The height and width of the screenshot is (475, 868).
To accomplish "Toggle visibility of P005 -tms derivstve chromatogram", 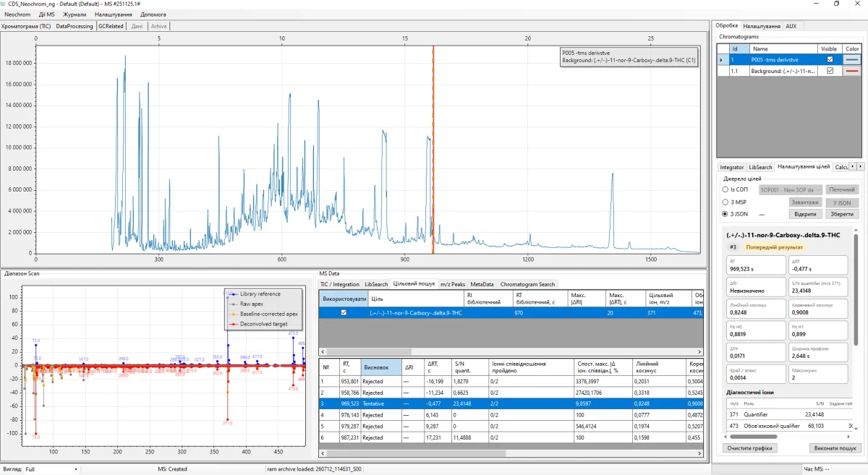I will [x=830, y=59].
